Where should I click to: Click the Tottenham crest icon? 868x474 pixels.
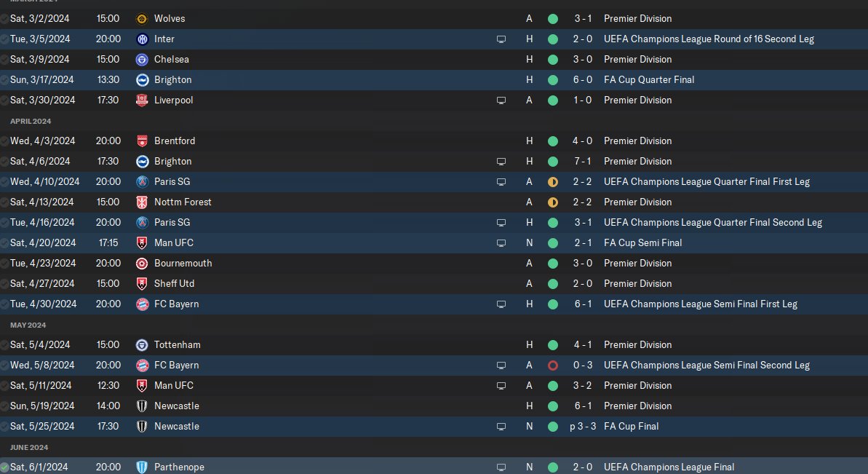coord(143,344)
